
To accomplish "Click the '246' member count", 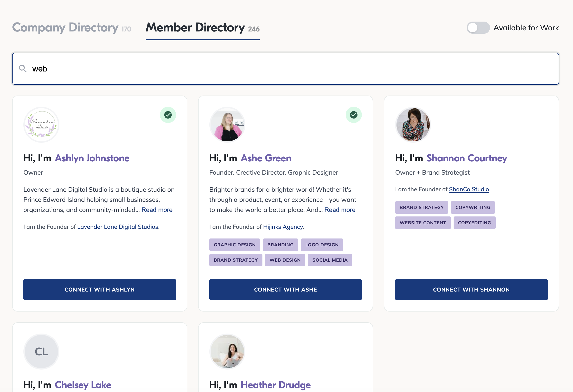I will (254, 29).
